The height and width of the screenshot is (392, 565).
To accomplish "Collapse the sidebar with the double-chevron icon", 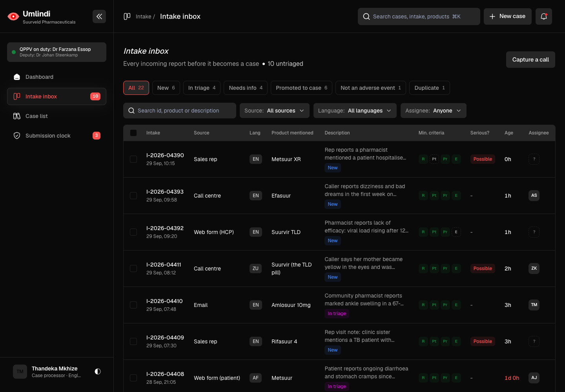I will [99, 16].
